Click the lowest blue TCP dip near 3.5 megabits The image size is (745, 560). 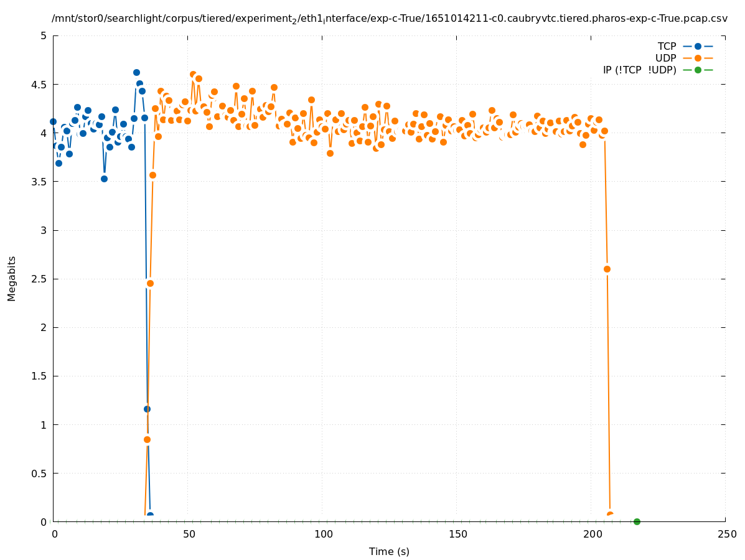pyautogui.click(x=104, y=179)
